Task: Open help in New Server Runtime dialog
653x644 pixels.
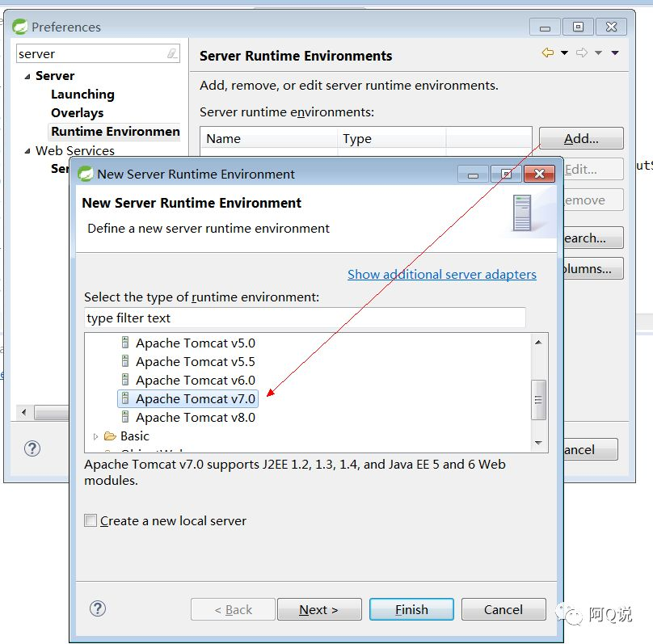Action: click(98, 608)
